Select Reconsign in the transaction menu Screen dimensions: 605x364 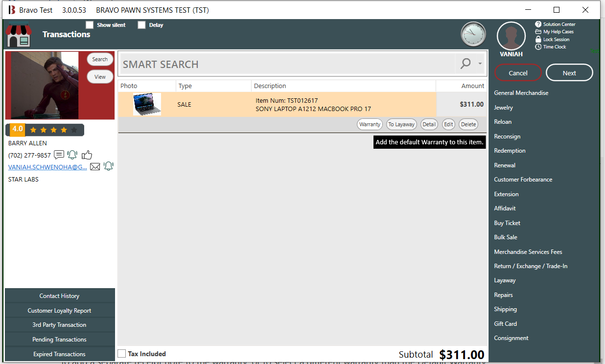click(x=507, y=136)
